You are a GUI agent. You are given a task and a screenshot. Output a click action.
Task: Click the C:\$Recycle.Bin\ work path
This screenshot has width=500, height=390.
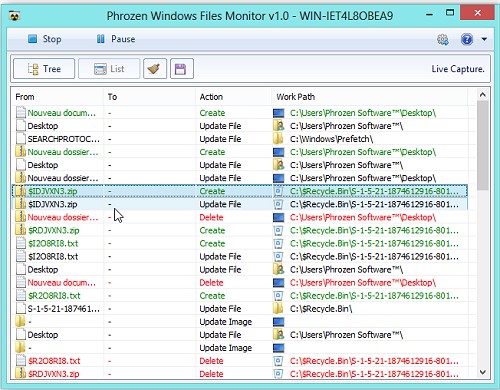coord(321,309)
